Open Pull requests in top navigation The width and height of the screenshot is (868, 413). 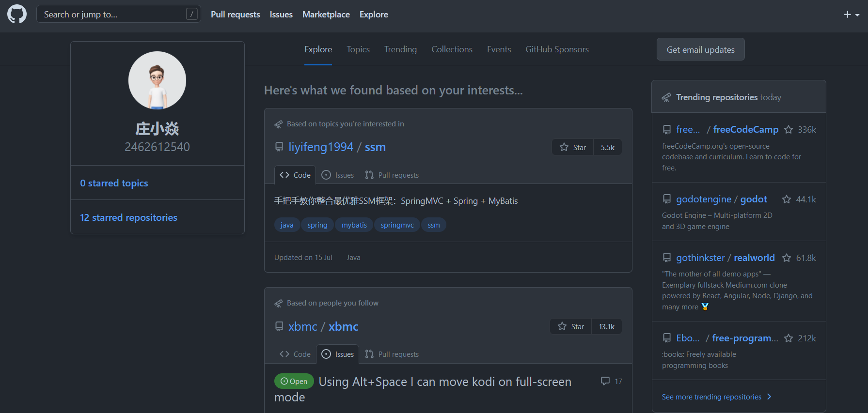click(x=235, y=15)
